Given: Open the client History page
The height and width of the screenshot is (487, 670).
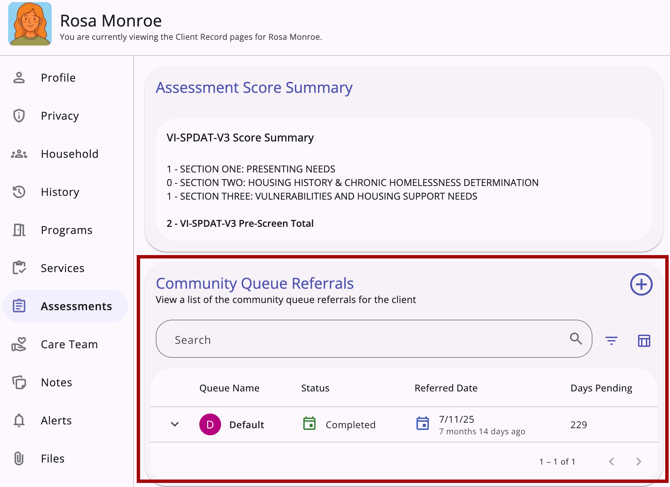Looking at the screenshot, I should pyautogui.click(x=60, y=192).
